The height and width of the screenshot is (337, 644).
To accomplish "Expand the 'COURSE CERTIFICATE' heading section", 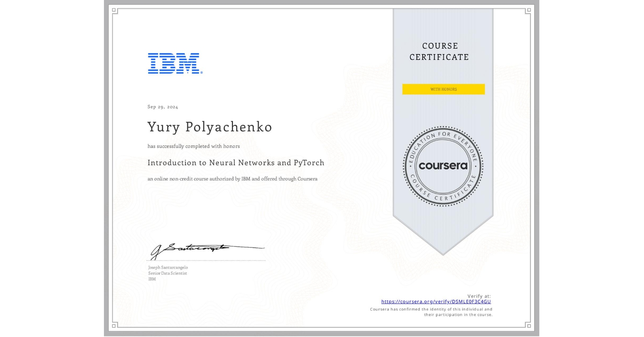I will point(438,52).
